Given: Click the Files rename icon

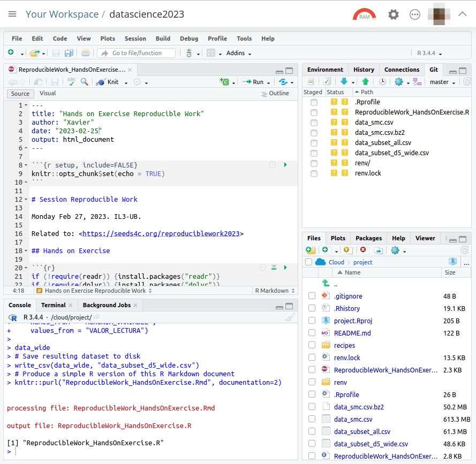Looking at the screenshot, I should pyautogui.click(x=379, y=250).
